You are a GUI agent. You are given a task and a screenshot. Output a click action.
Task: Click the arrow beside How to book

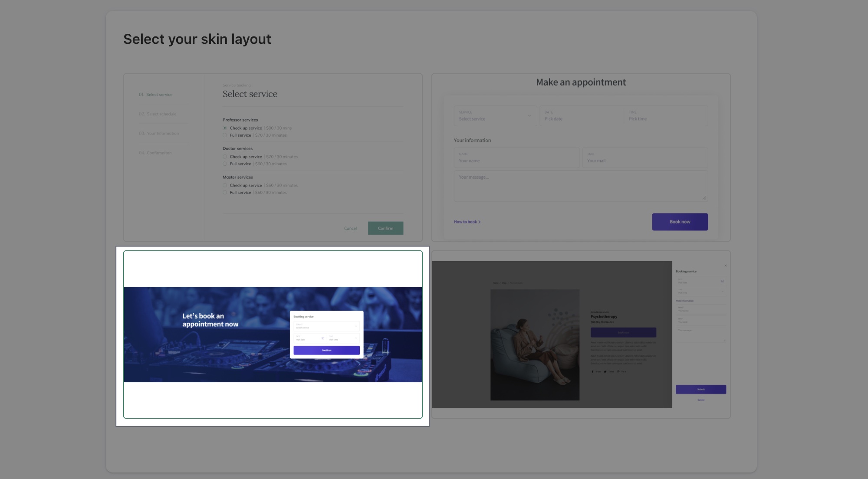pyautogui.click(x=480, y=222)
